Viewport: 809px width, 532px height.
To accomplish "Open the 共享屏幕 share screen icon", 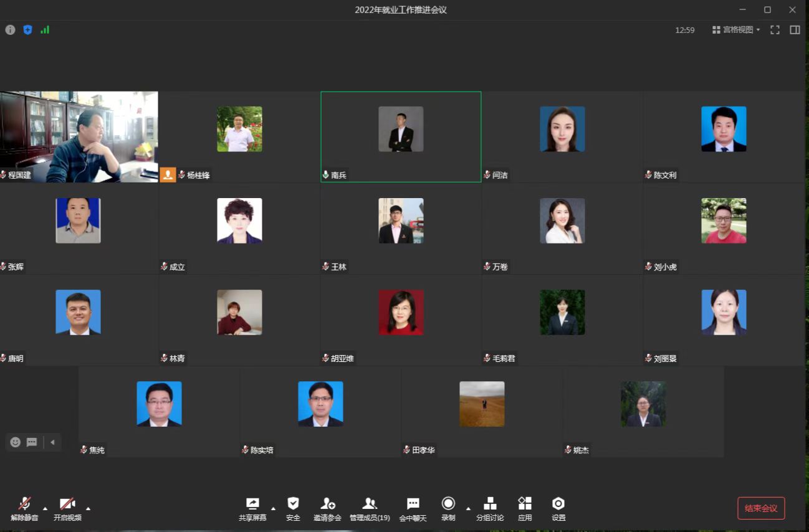I will tap(252, 504).
